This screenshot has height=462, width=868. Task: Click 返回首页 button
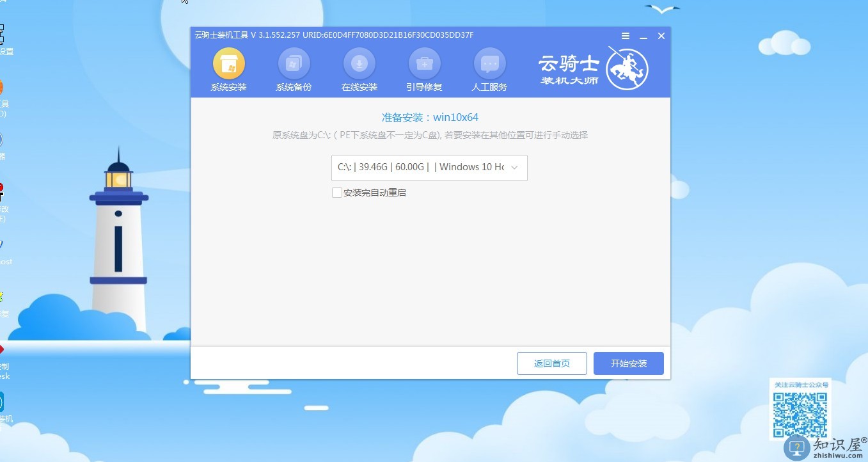click(x=552, y=363)
